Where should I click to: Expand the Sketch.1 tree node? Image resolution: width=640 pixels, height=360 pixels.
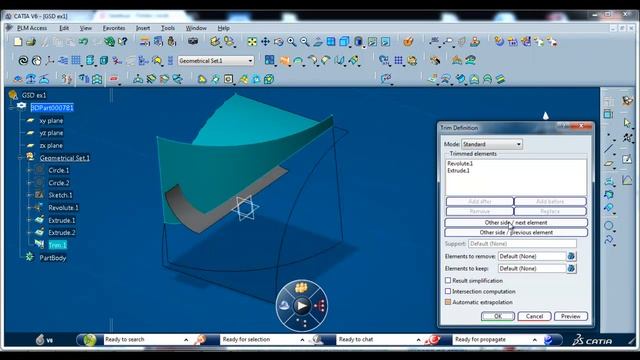pyautogui.click(x=29, y=195)
